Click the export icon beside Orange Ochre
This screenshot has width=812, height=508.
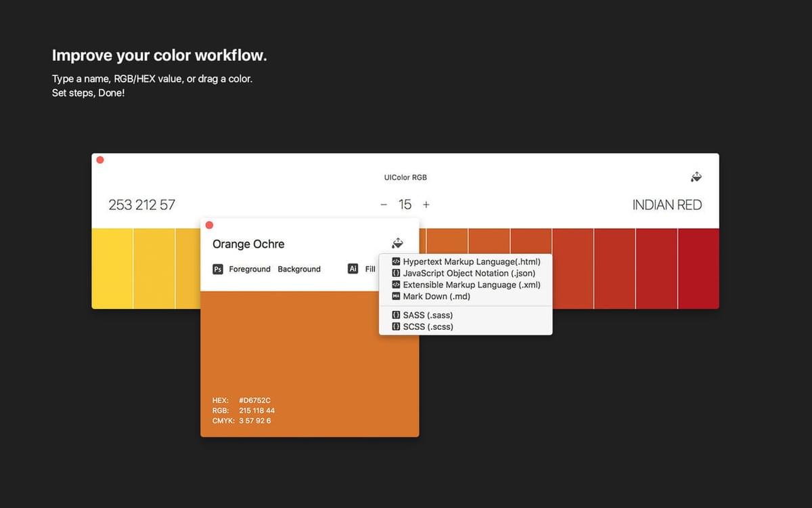tap(398, 243)
